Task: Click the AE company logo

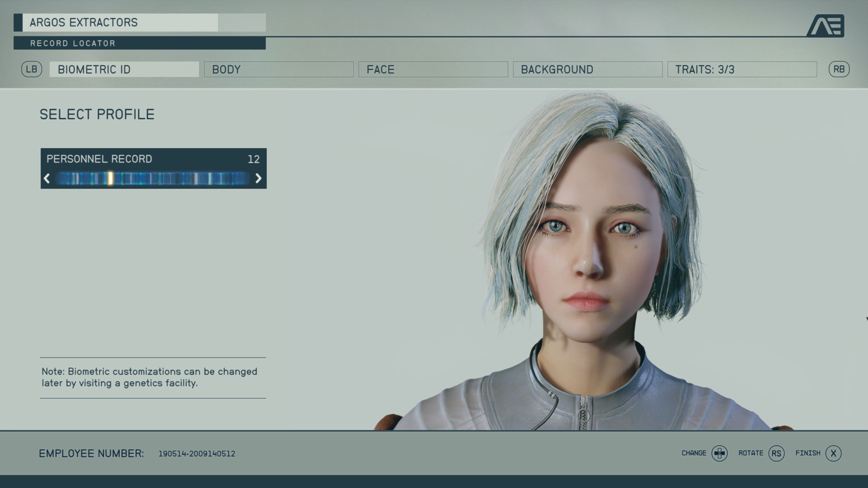Action: point(826,25)
